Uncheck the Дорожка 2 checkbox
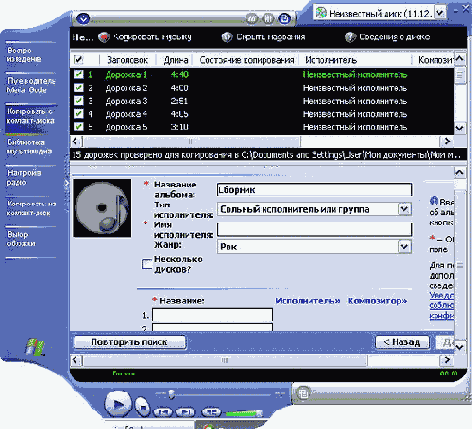The height and width of the screenshot is (429, 472). [x=78, y=87]
